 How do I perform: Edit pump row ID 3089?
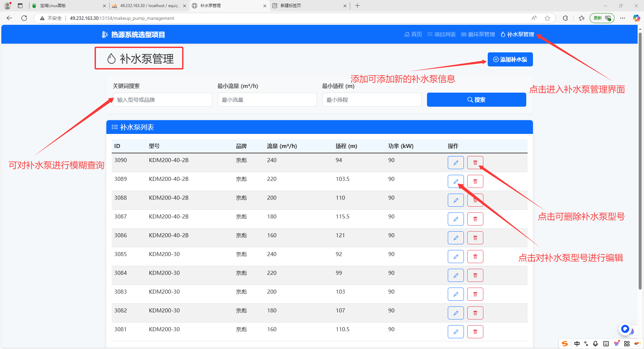click(455, 182)
